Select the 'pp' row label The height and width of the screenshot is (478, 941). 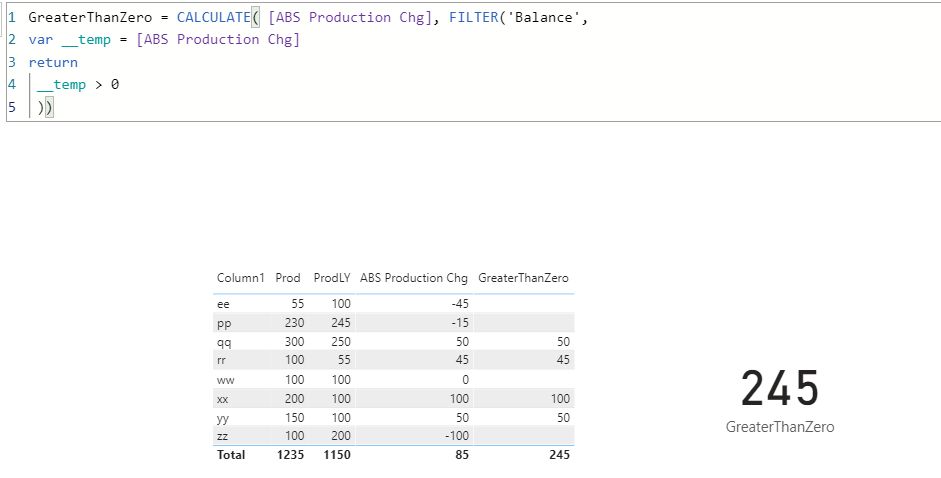click(x=224, y=324)
